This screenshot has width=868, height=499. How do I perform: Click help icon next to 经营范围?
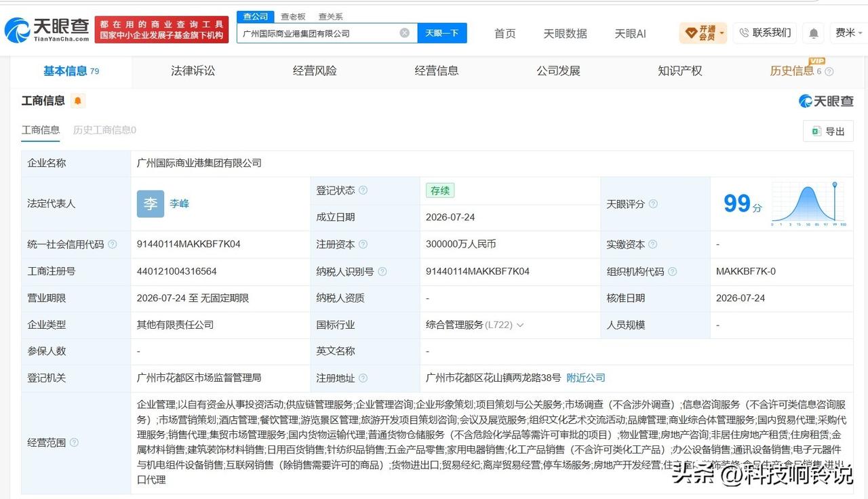[x=73, y=443]
